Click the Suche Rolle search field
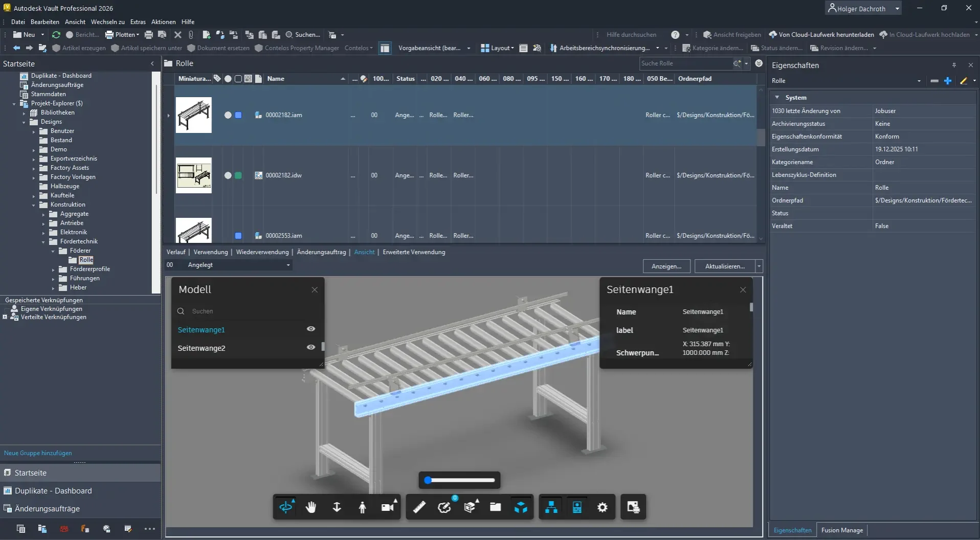980x540 pixels. click(x=685, y=63)
